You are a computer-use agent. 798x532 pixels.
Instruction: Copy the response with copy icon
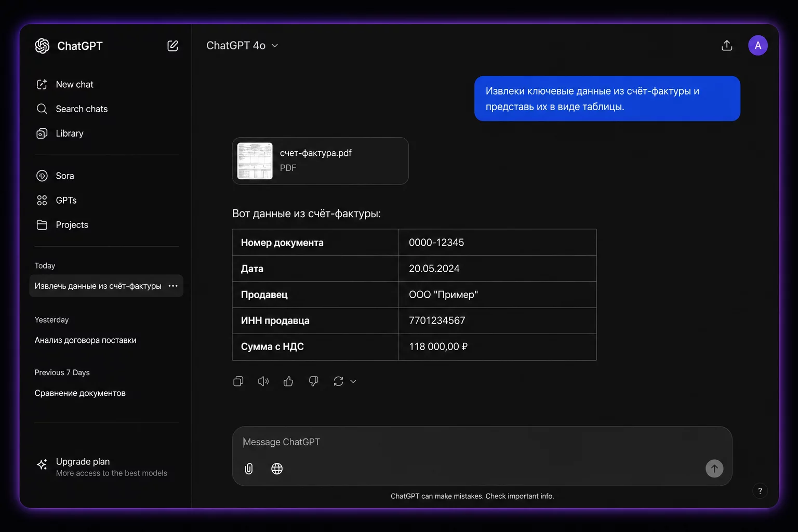(238, 381)
